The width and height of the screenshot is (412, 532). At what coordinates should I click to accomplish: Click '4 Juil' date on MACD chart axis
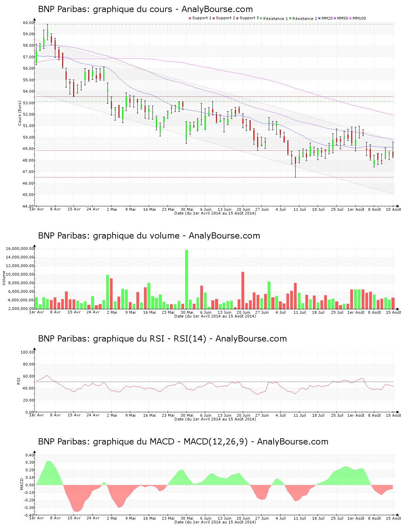281,518
